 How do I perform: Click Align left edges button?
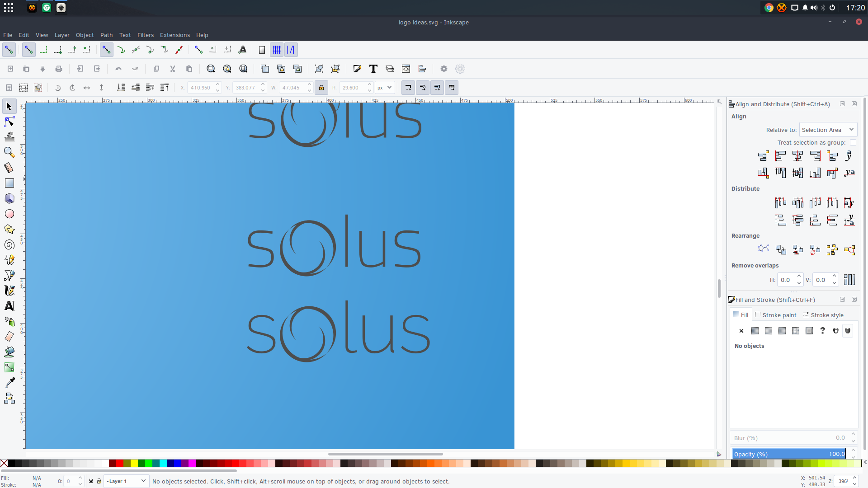pyautogui.click(x=780, y=156)
